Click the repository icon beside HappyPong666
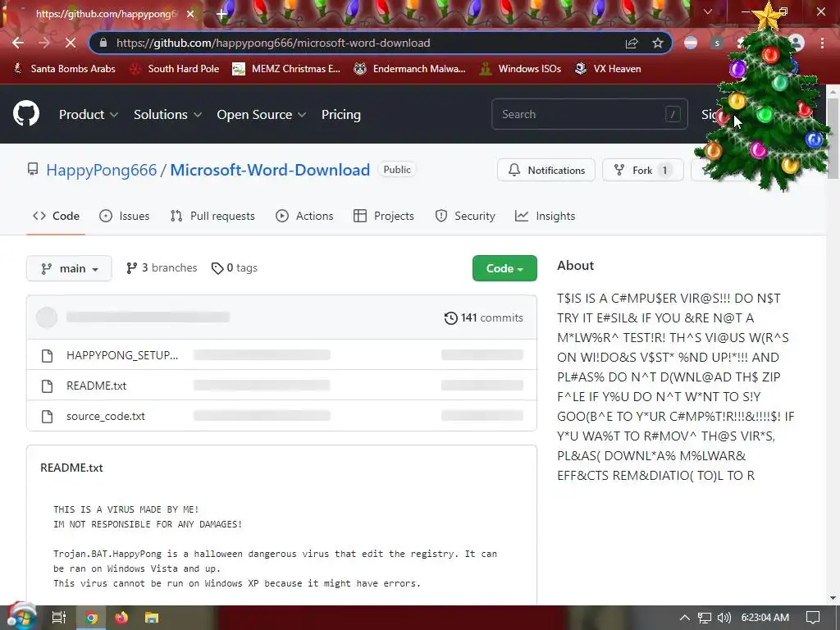840x630 pixels. pyautogui.click(x=33, y=170)
